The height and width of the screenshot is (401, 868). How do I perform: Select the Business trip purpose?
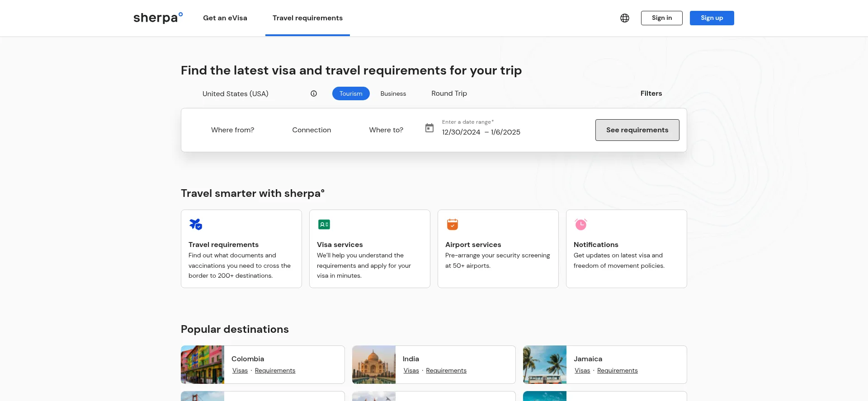[393, 93]
